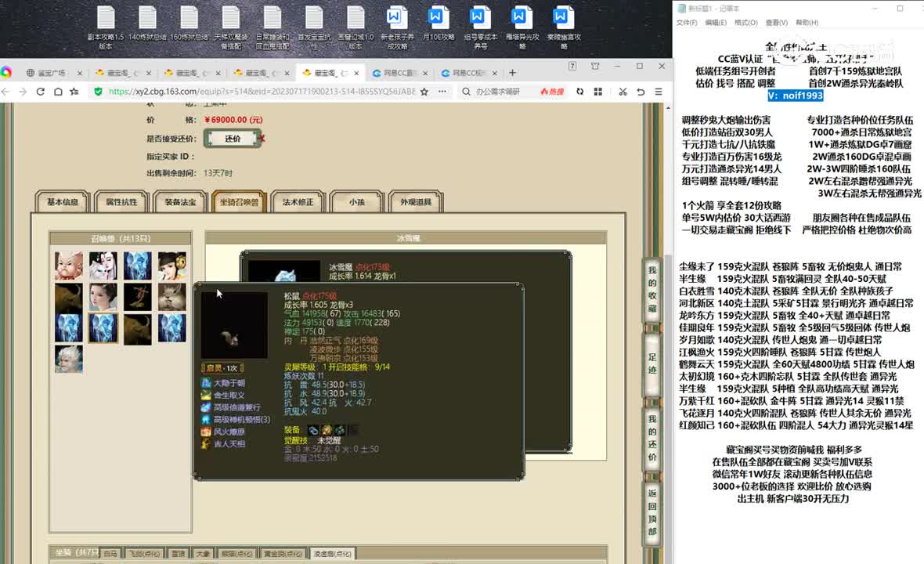Image resolution: width=924 pixels, height=564 pixels.
Task: Open Notepad 帮助(H) menu
Action: point(807,23)
